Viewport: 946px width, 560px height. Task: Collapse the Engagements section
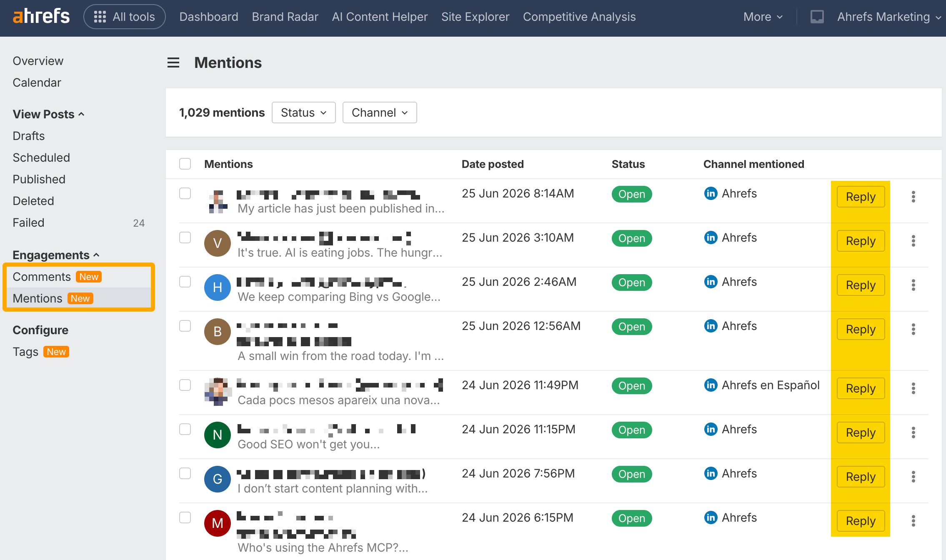point(56,255)
